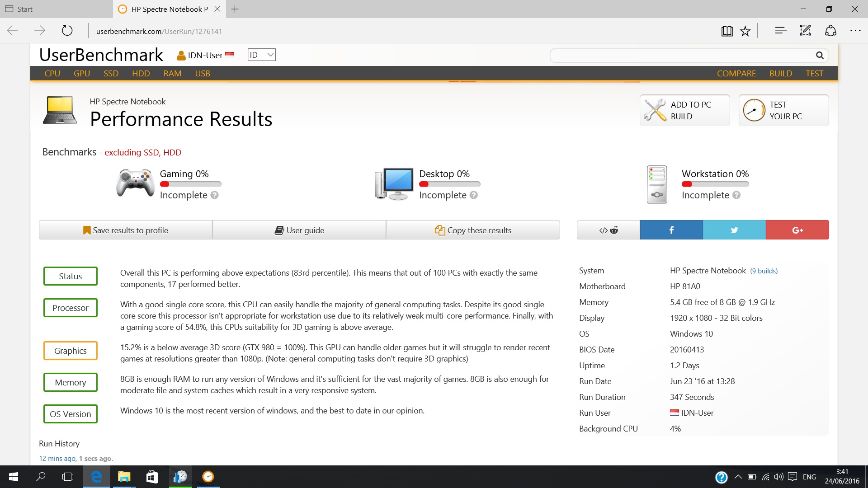The height and width of the screenshot is (488, 868).
Task: Click Gaming Incomplete help question mark
Action: [x=215, y=195]
